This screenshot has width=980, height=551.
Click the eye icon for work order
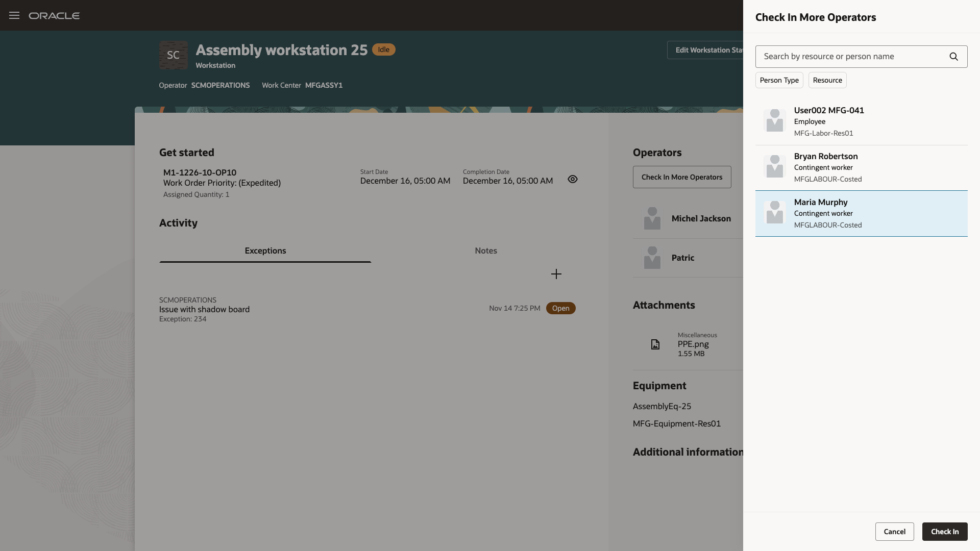pyautogui.click(x=573, y=179)
